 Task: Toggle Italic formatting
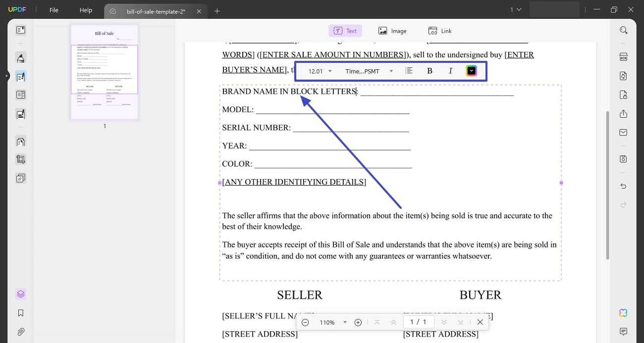point(450,71)
